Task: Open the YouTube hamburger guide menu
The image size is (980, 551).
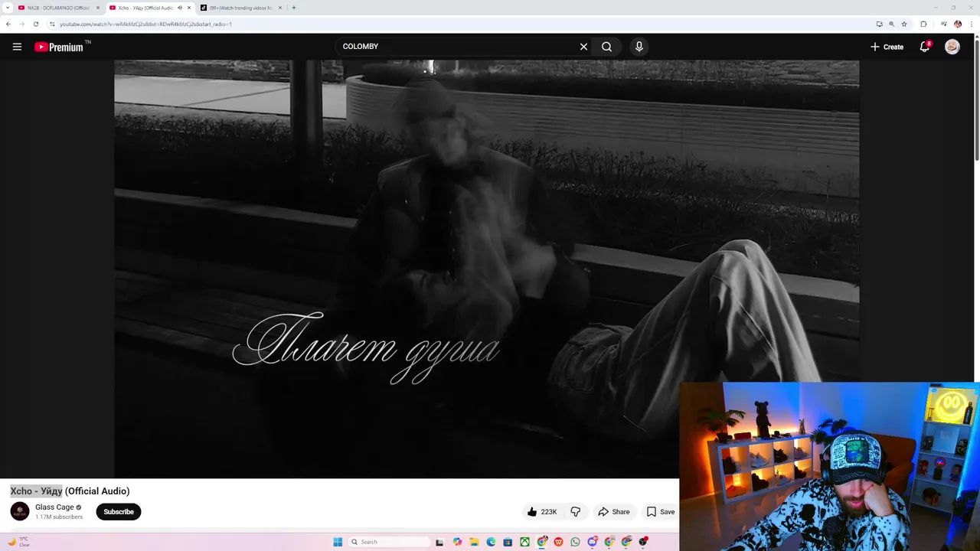Action: (17, 47)
